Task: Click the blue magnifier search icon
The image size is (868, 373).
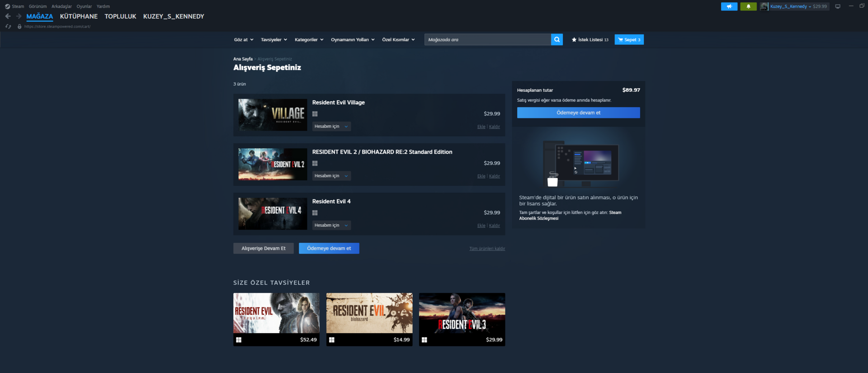Action: [x=557, y=40]
